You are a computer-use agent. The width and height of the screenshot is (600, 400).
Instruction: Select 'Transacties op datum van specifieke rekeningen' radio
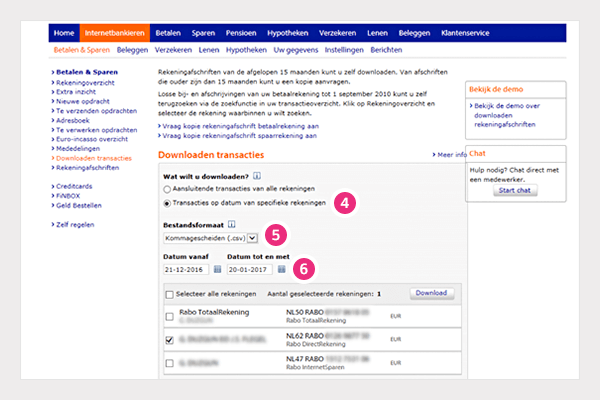167,204
